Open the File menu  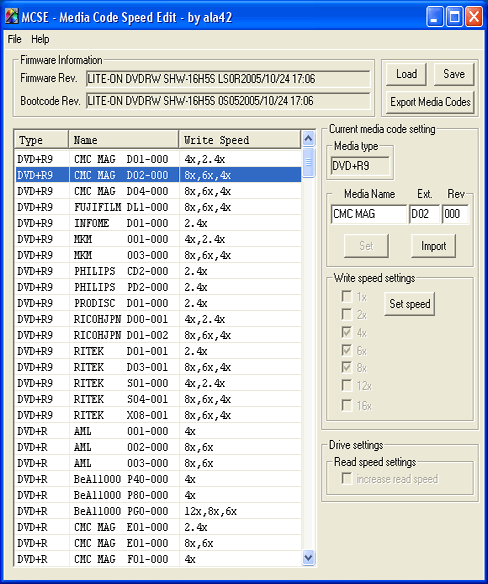(15, 39)
